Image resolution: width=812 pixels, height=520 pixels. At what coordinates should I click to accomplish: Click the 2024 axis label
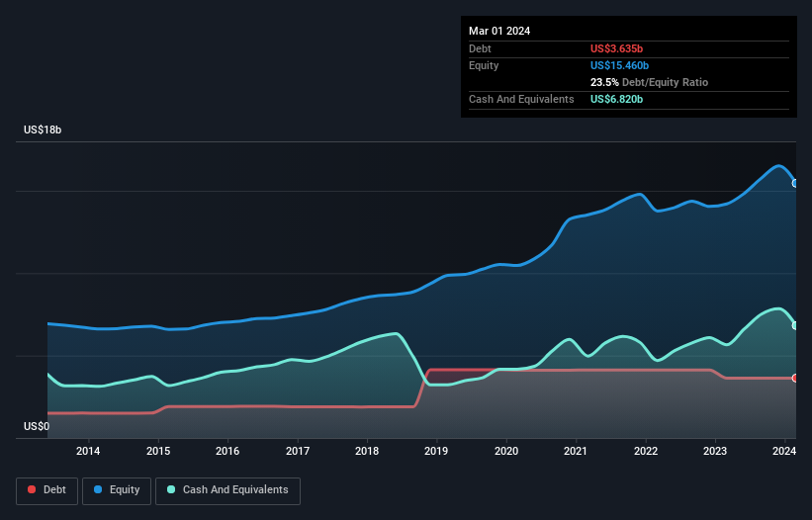tap(784, 451)
